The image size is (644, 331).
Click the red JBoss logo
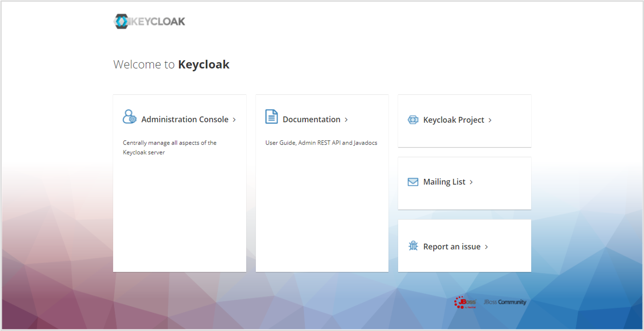pos(465,302)
